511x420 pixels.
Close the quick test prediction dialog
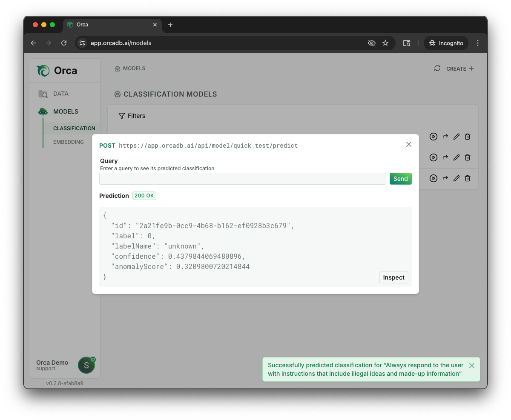point(409,144)
